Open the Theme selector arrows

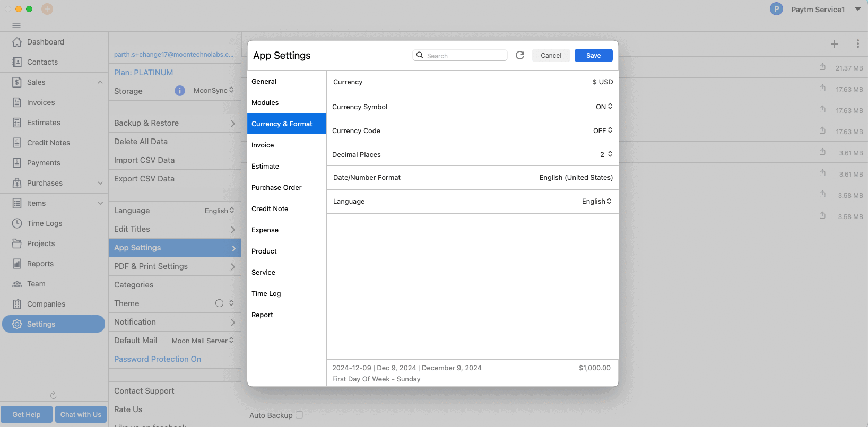(x=231, y=303)
